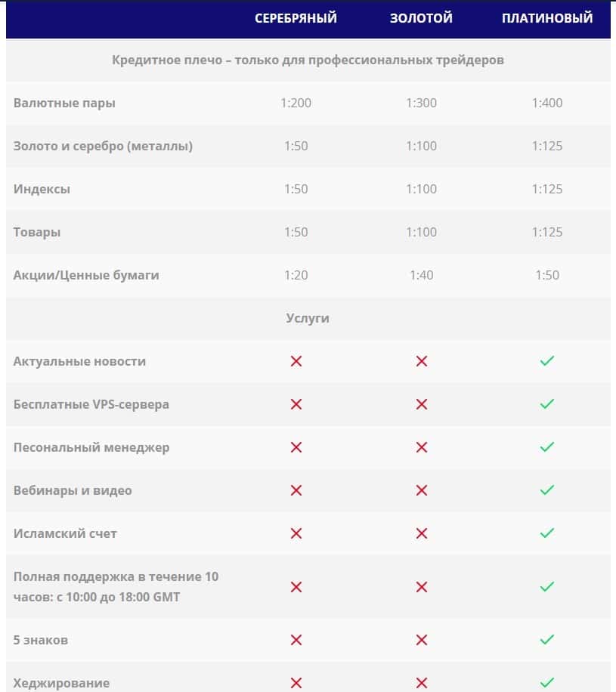Click the Gold red cross for Бесплатные VPS-сервера
The image size is (616, 692).
pyautogui.click(x=422, y=404)
